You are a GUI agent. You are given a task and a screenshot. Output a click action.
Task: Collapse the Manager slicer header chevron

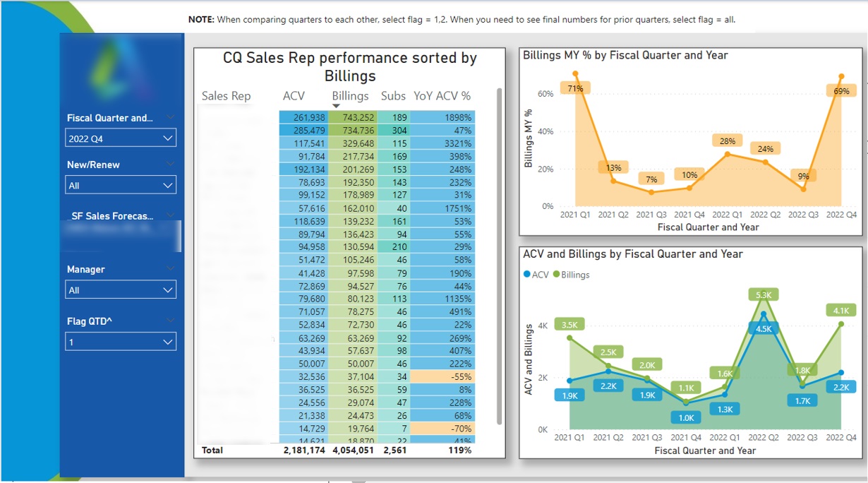click(169, 269)
